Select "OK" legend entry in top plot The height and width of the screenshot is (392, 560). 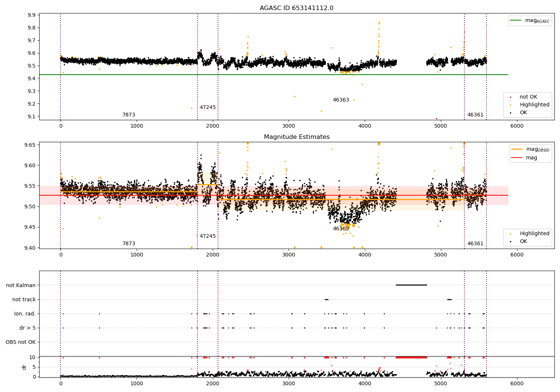[x=523, y=113]
